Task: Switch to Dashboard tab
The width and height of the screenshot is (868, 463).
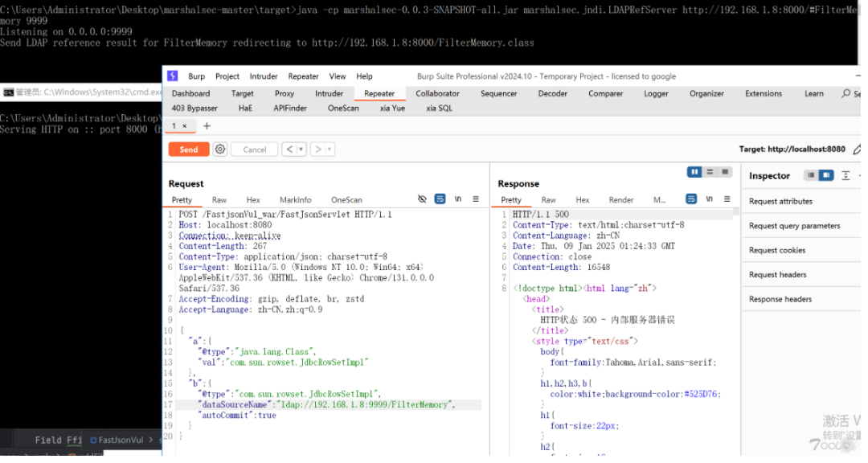Action: 191,93
